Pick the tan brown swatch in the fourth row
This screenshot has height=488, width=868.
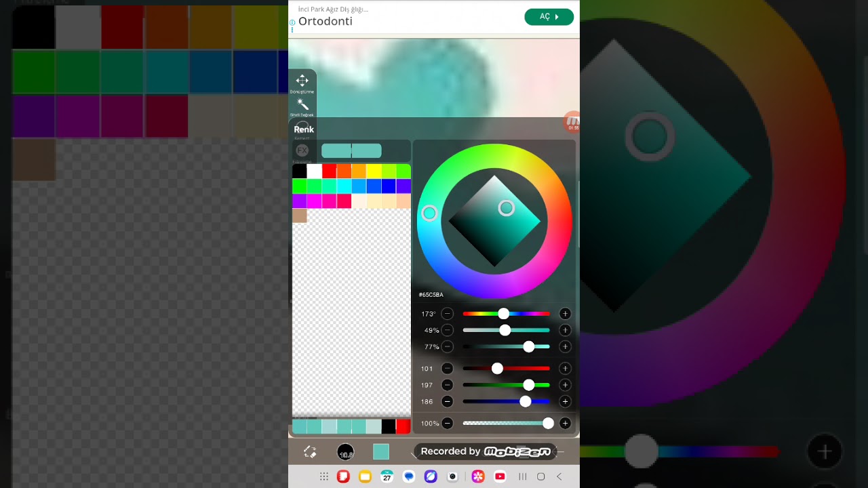pos(300,216)
